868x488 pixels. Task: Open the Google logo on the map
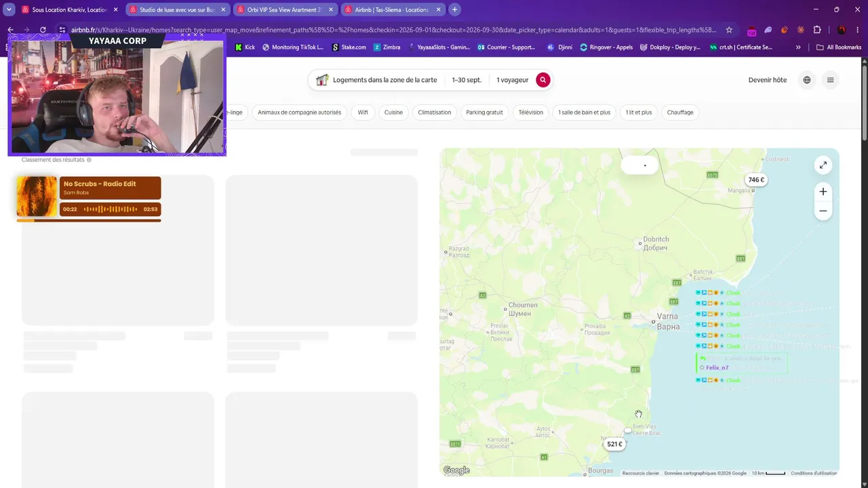[456, 470]
